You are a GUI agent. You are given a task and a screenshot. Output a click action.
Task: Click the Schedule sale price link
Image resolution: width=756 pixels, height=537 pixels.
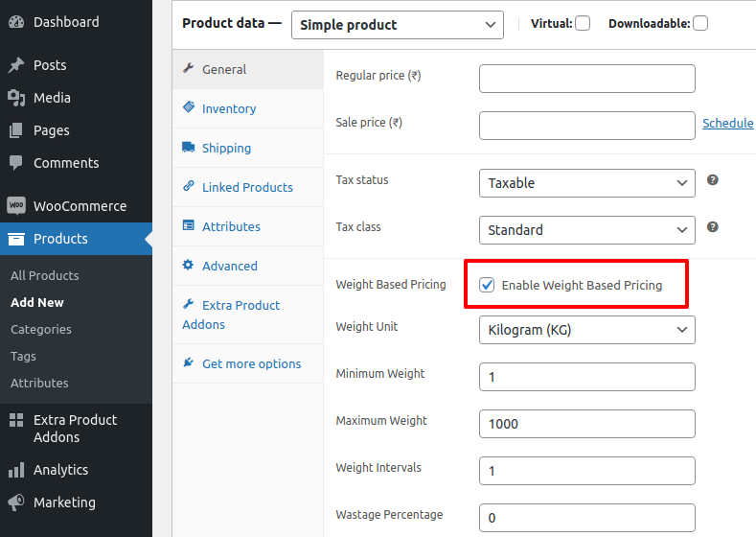coord(727,124)
